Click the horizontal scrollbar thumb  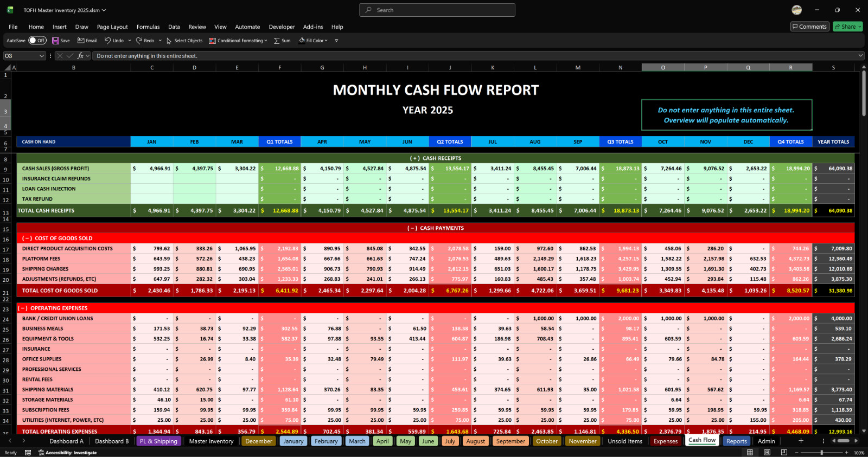(844, 441)
